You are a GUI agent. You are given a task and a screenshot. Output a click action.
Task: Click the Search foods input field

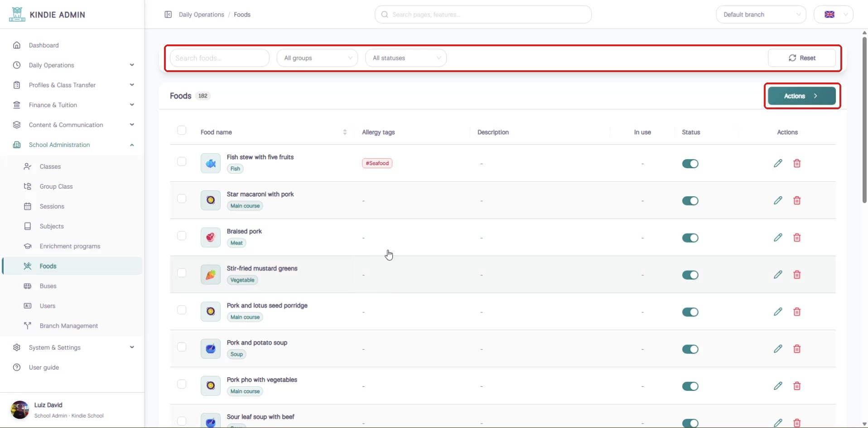[220, 58]
